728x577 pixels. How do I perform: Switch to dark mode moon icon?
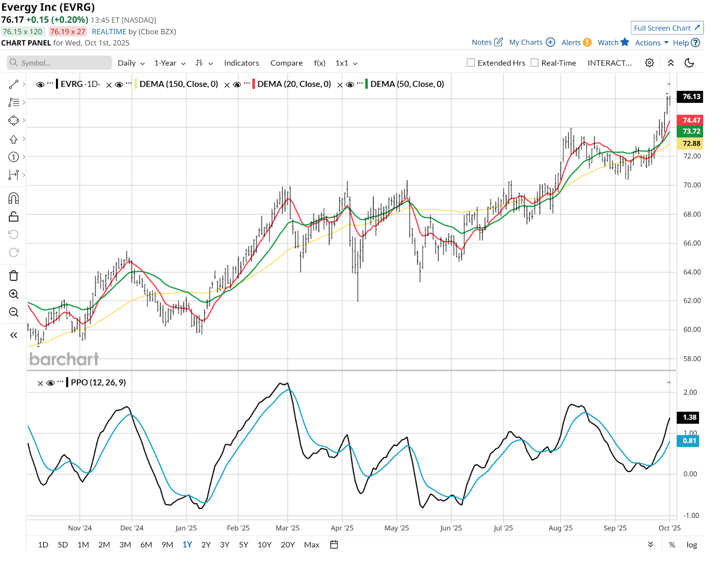[689, 63]
